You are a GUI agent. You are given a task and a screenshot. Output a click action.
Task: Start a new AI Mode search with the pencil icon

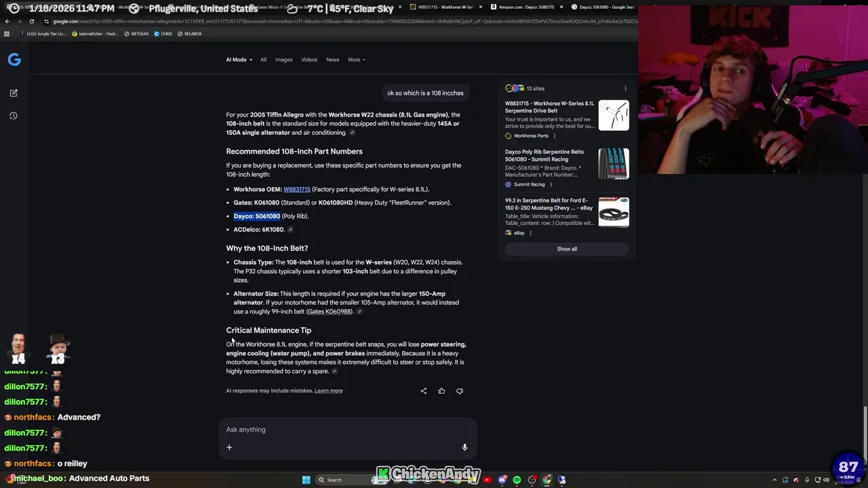pos(14,93)
